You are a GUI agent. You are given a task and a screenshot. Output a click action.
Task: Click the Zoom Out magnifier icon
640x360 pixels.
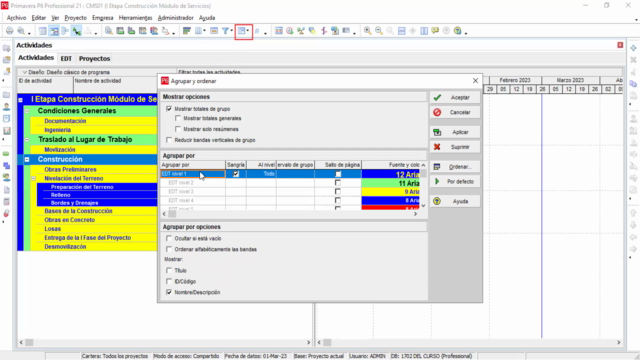click(379, 31)
